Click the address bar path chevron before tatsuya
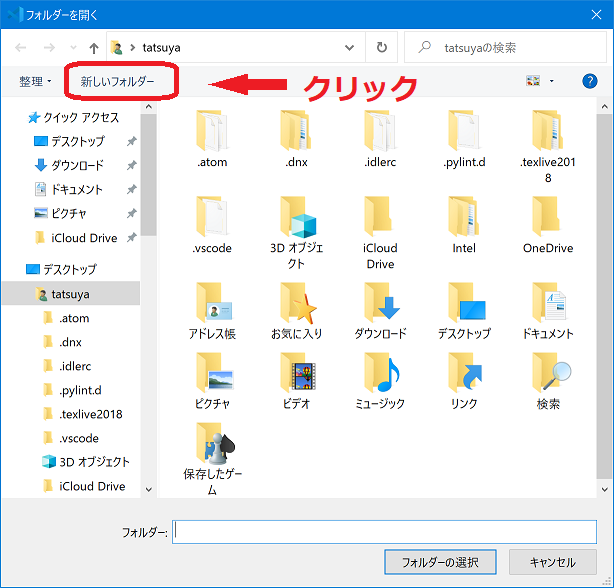 132,48
